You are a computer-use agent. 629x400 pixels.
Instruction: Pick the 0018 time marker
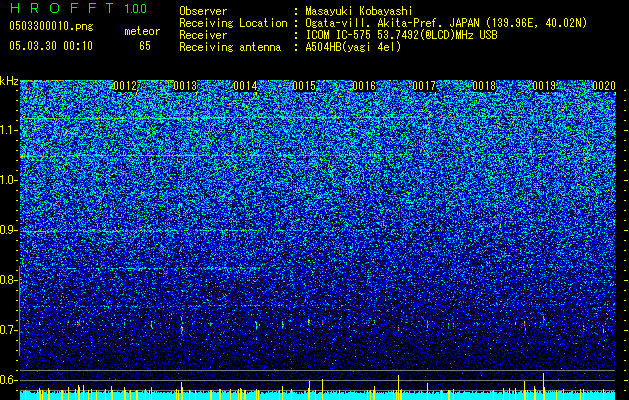[484, 86]
